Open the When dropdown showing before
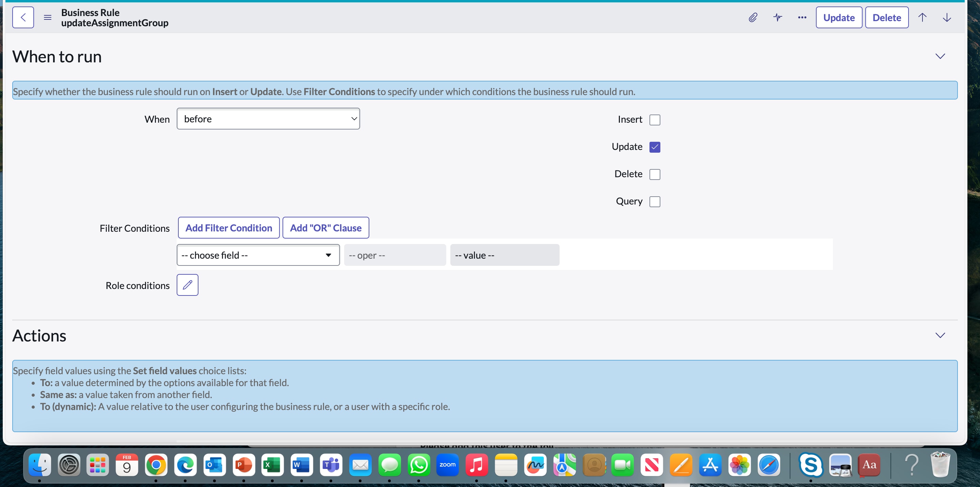Viewport: 980px width, 487px height. pyautogui.click(x=268, y=118)
